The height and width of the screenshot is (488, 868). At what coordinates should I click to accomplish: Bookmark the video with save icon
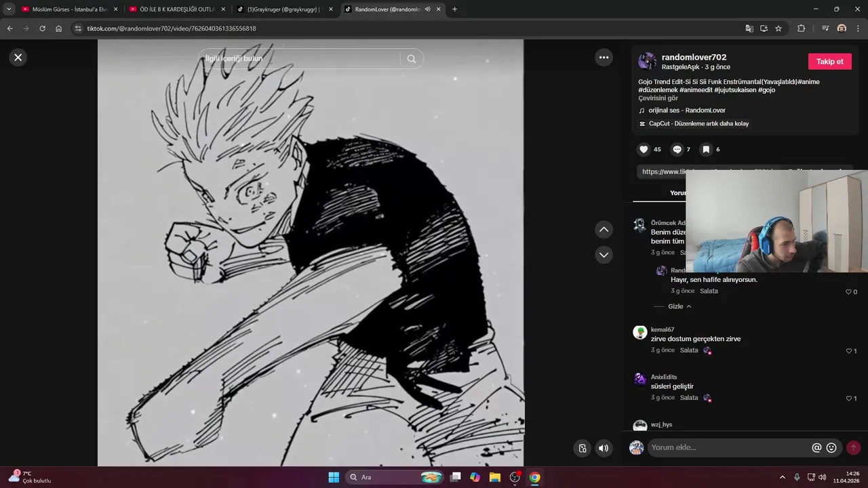(x=706, y=149)
